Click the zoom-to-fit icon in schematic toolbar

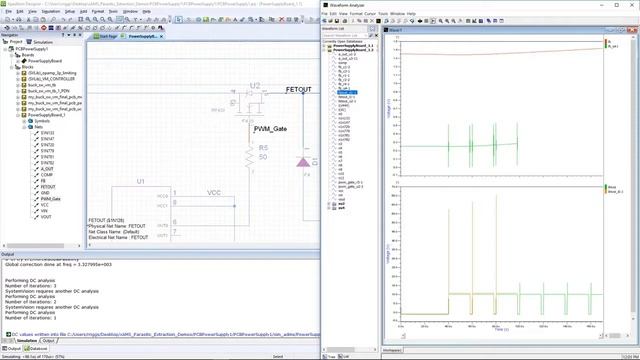click(x=80, y=20)
